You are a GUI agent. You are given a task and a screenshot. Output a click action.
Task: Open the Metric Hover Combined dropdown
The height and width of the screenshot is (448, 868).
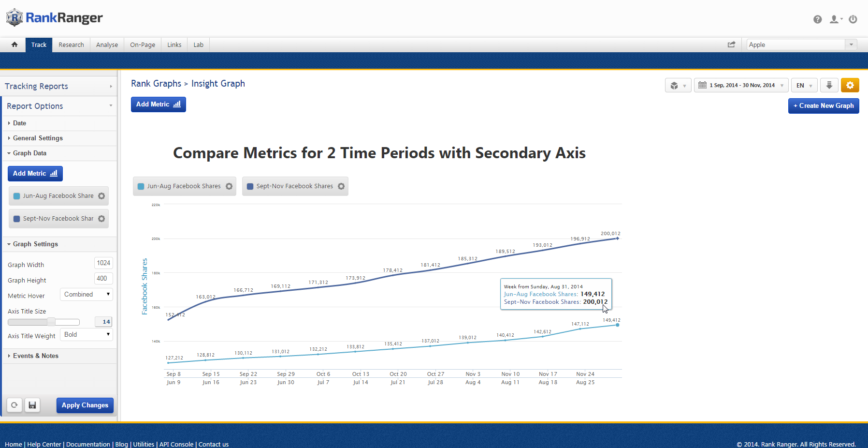[x=87, y=294]
